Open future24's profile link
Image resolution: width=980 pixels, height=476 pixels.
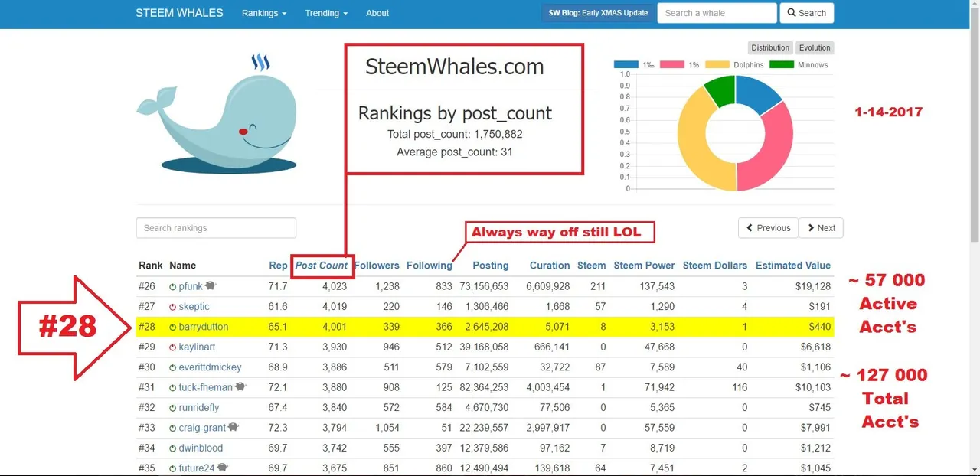click(197, 468)
